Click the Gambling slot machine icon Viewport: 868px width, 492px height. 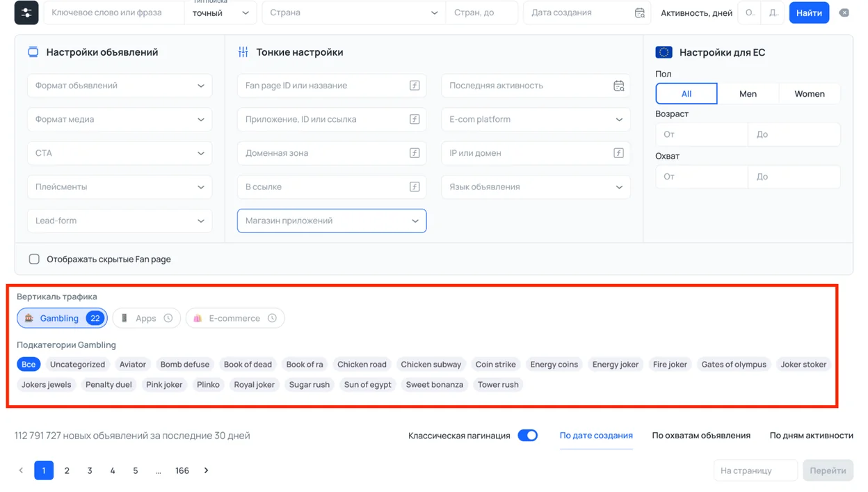[x=29, y=318]
